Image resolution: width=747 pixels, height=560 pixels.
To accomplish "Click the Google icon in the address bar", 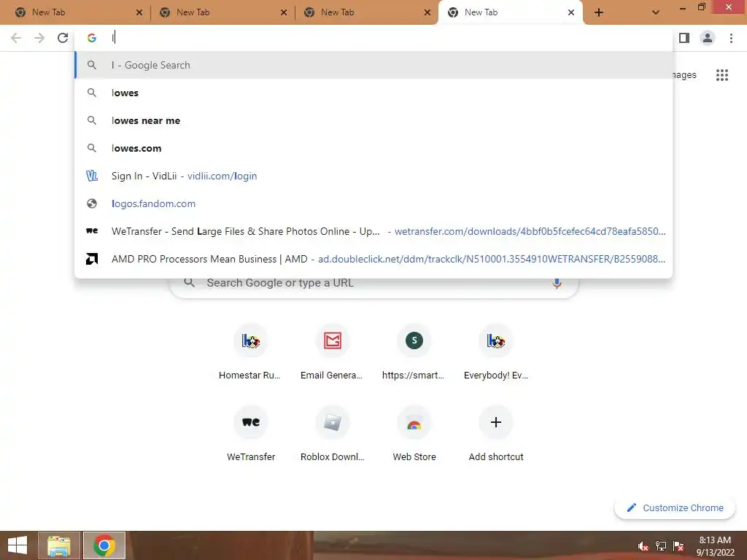I will point(92,38).
